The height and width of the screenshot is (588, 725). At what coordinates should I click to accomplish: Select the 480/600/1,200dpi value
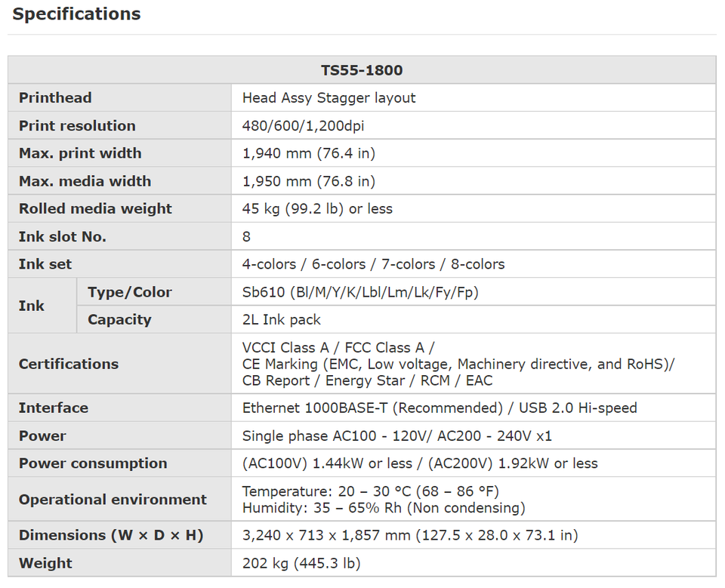(x=303, y=126)
